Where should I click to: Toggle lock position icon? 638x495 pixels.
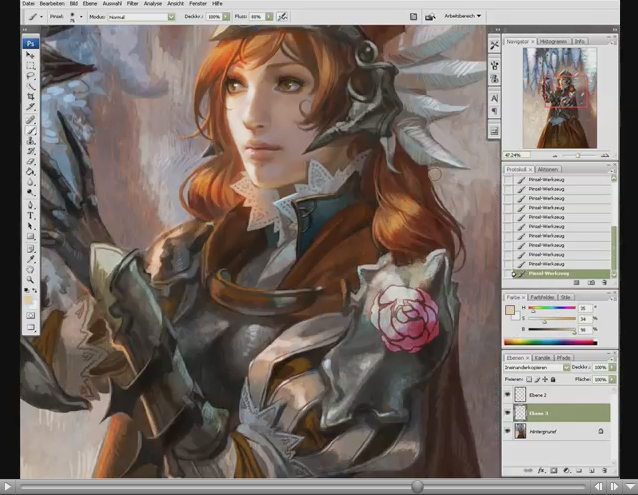[x=545, y=379]
